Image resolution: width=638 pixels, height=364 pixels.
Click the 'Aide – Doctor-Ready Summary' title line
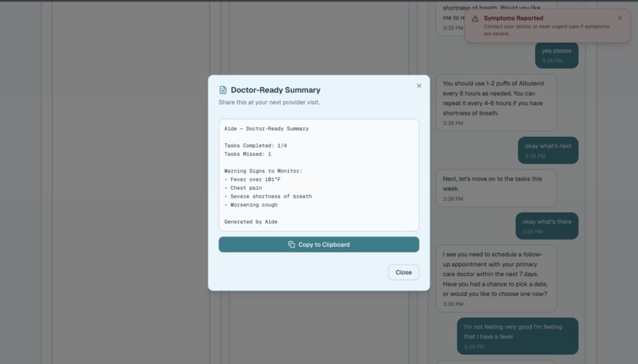(266, 128)
